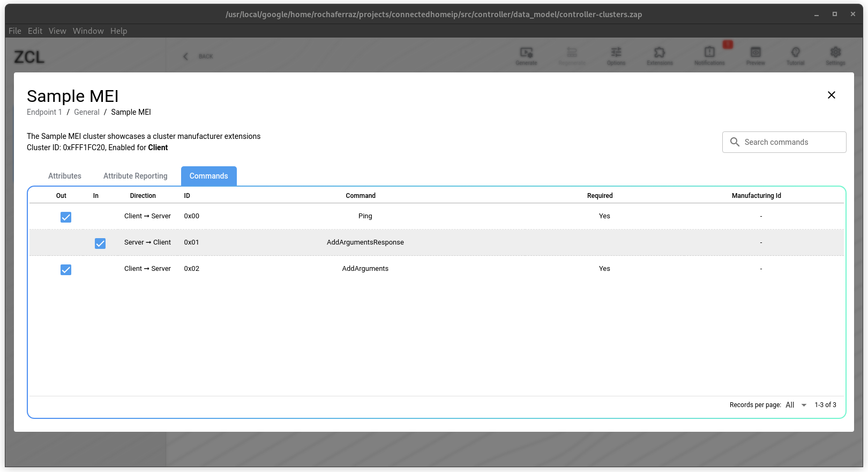Switch to the Attribute Reporting tab
868x472 pixels.
point(135,176)
